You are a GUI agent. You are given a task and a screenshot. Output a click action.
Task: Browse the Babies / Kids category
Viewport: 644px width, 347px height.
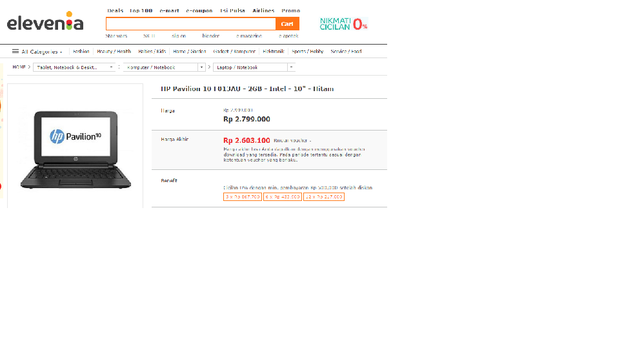click(x=152, y=52)
